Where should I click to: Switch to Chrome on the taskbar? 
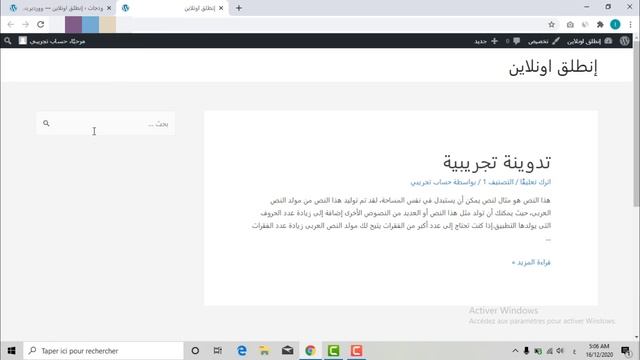coord(310,351)
